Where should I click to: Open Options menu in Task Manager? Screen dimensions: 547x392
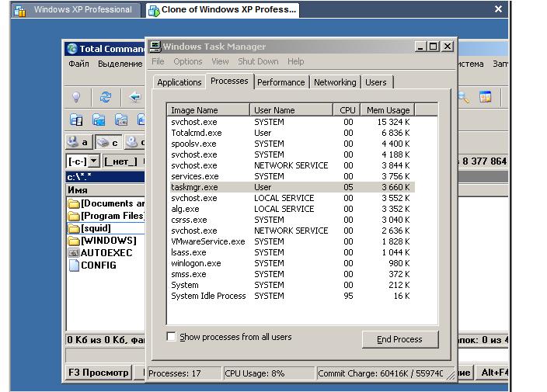pyautogui.click(x=188, y=61)
